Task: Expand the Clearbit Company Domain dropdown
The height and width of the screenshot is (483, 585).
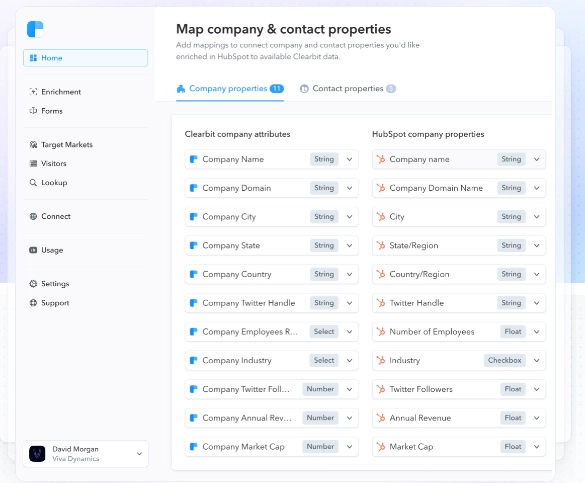Action: click(x=350, y=188)
